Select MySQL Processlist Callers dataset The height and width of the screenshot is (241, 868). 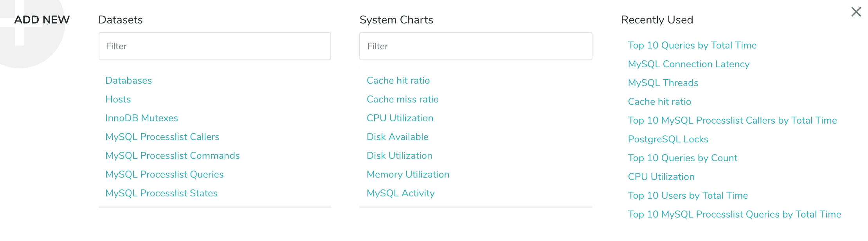pos(162,137)
